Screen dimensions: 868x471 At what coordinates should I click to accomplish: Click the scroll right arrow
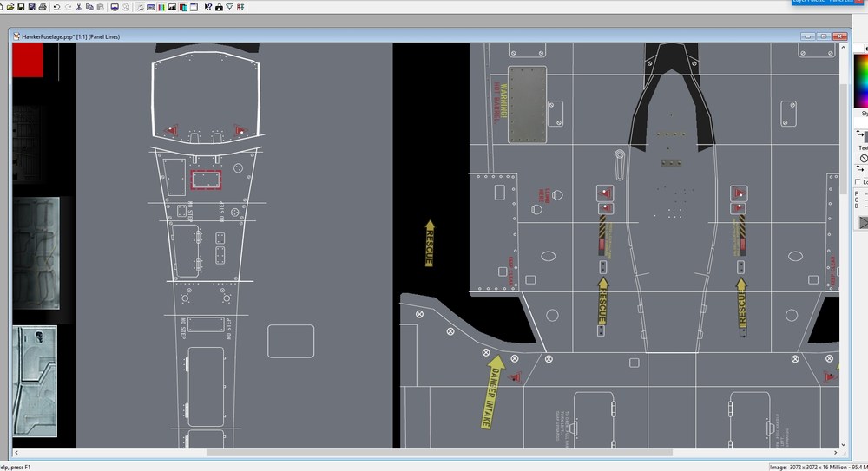(835, 453)
